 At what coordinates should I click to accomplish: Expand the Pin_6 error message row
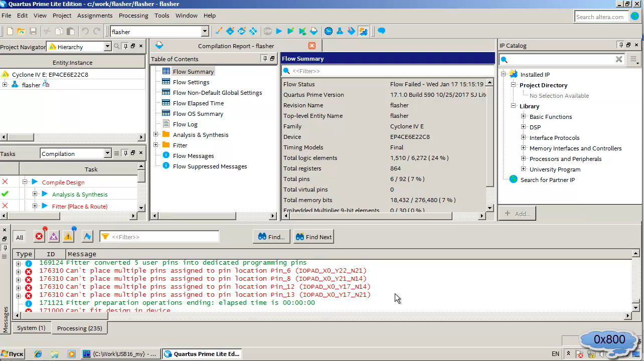19,271
